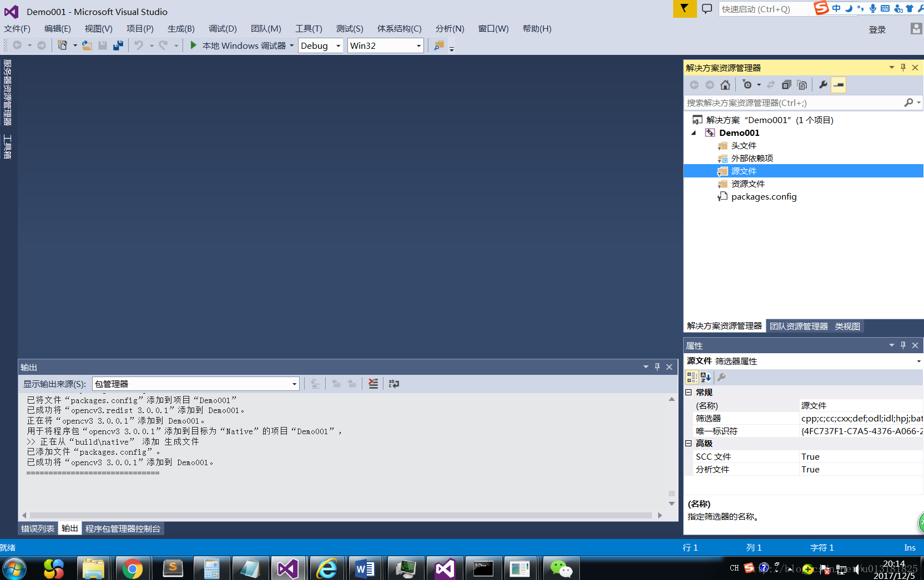Open the 窗口(W) menu
This screenshot has height=580, width=924.
(x=493, y=28)
